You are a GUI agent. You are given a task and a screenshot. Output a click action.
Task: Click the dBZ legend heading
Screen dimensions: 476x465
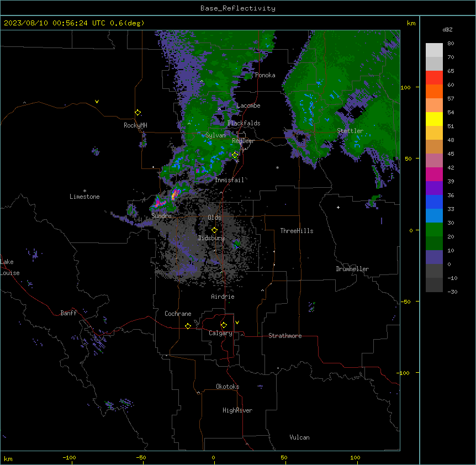[x=447, y=30]
